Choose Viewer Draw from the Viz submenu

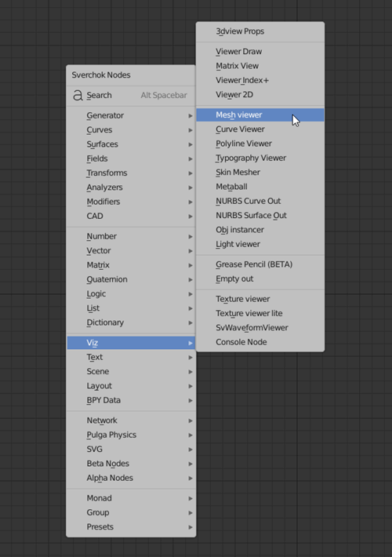[x=260, y=52]
